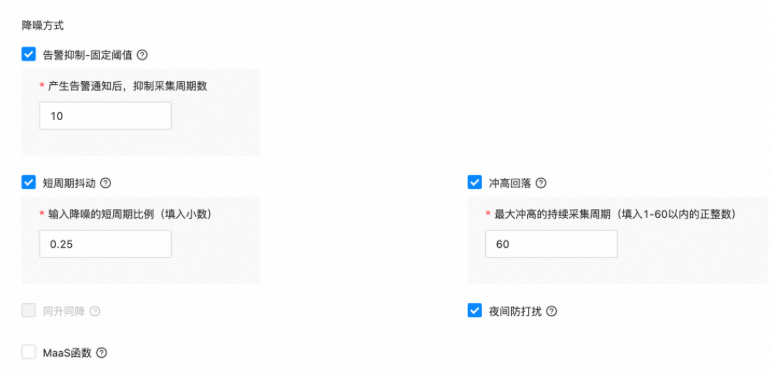Uncheck the 告警抑制-固定阈值 checkbox
The height and width of the screenshot is (375, 771).
click(x=29, y=55)
